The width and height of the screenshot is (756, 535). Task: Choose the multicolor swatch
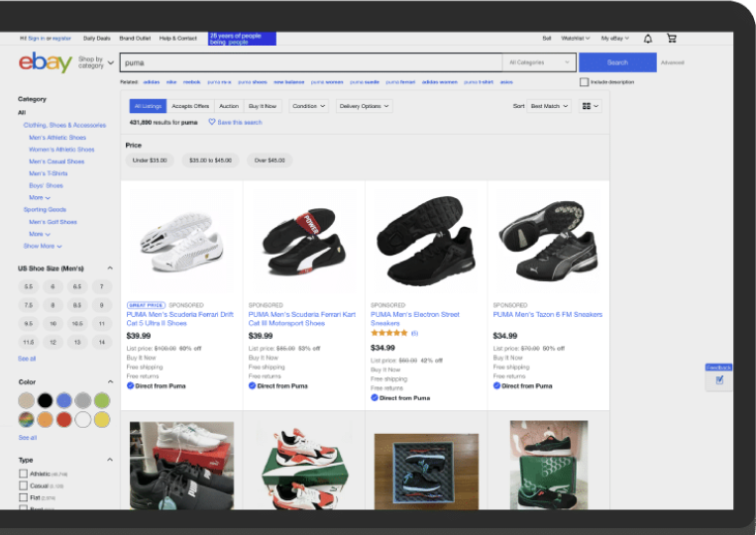pos(26,420)
